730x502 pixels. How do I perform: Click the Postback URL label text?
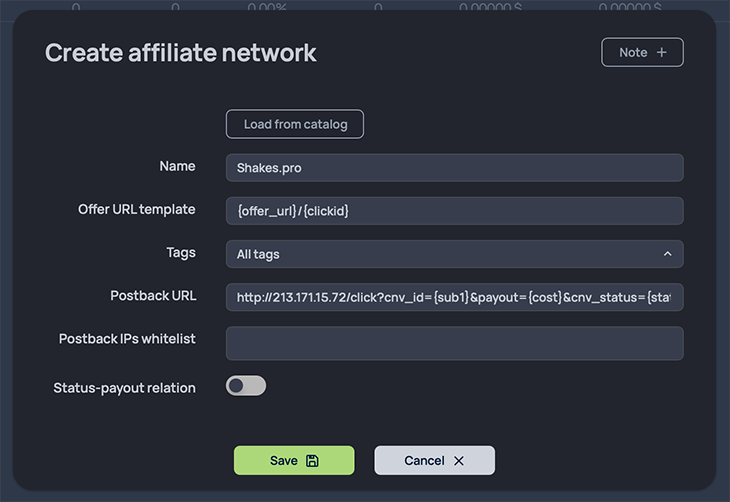(153, 296)
